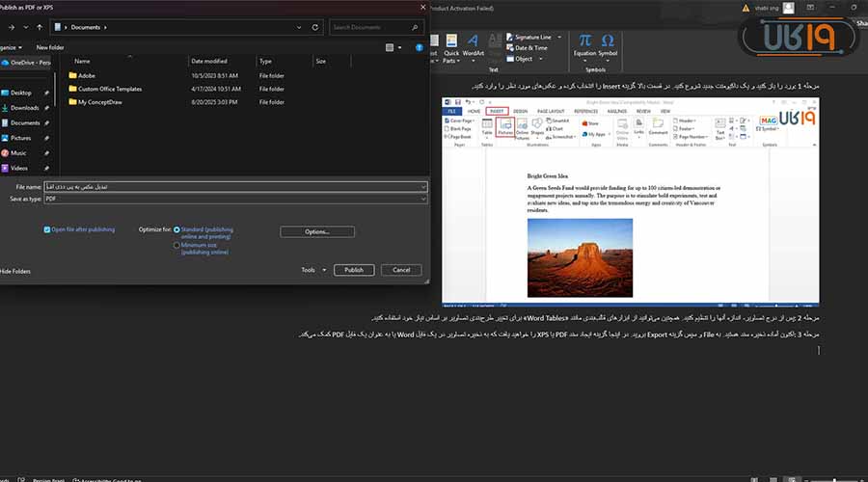Image resolution: width=868 pixels, height=482 pixels.
Task: Open the Options... dialog button
Action: click(x=317, y=231)
